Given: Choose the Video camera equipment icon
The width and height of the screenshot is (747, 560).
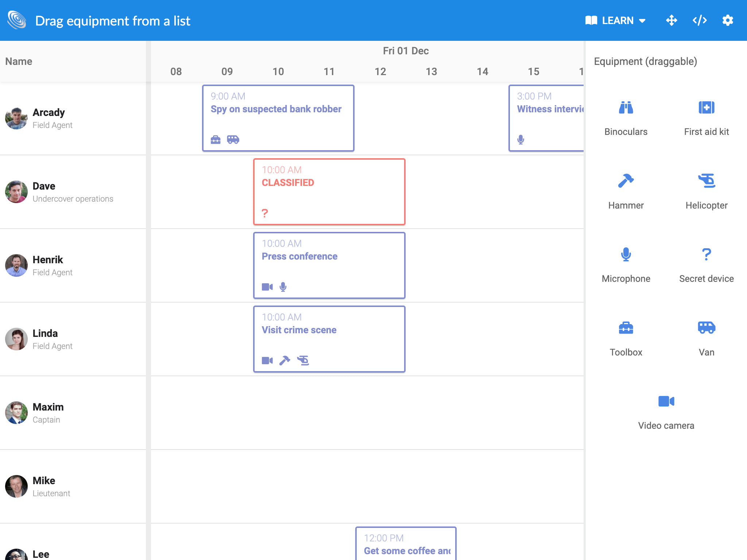Looking at the screenshot, I should click(665, 401).
